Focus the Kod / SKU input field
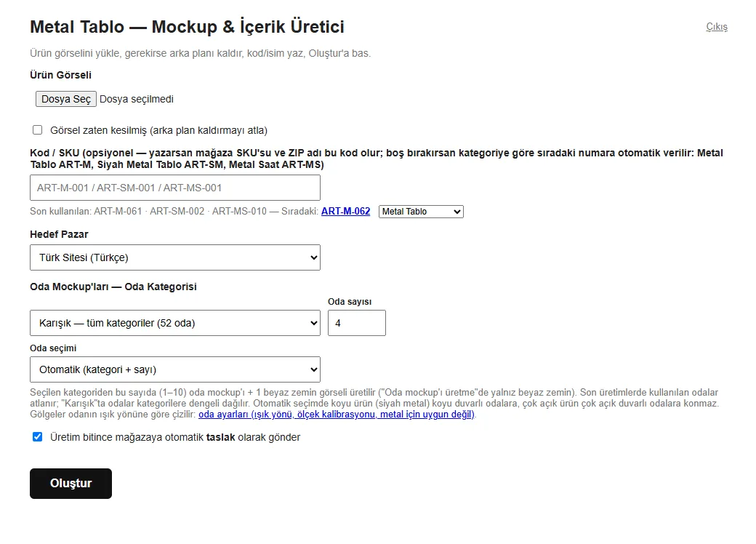This screenshot has height=544, width=756. pos(175,188)
